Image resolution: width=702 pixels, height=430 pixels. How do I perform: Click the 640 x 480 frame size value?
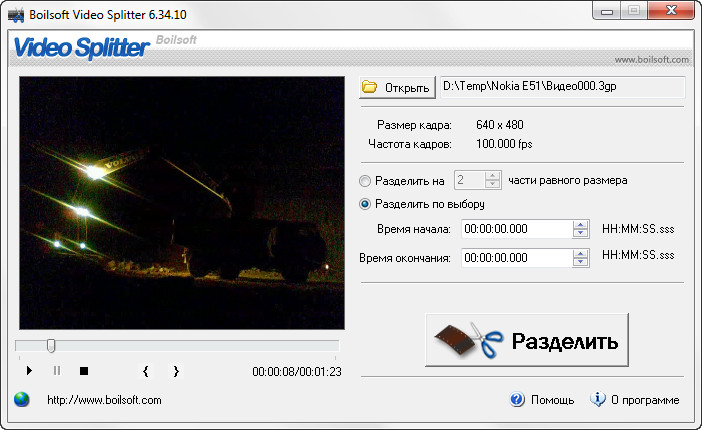(x=500, y=125)
